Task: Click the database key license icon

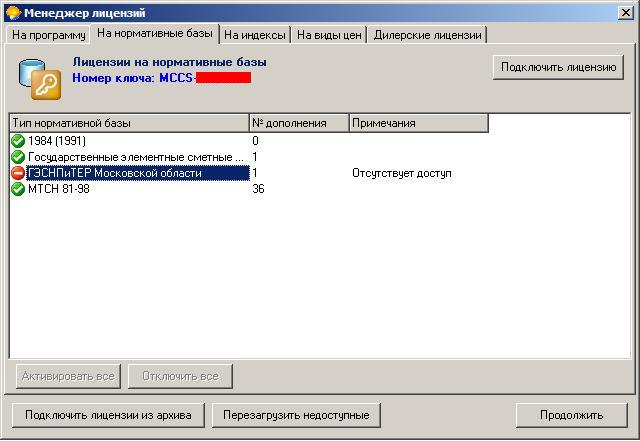Action: pyautogui.click(x=40, y=79)
